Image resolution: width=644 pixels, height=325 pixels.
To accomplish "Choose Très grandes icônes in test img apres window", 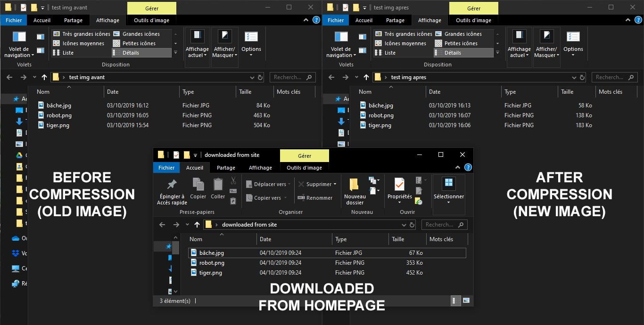I will 404,34.
